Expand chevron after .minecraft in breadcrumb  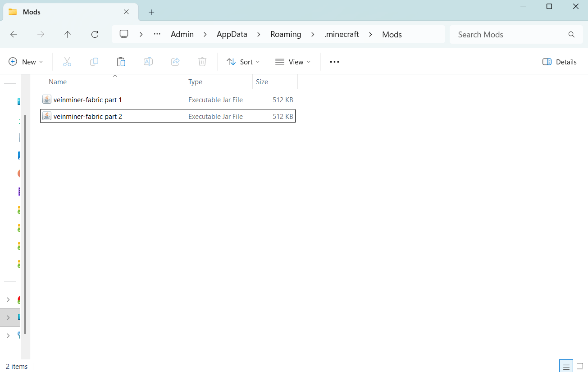[370, 34]
